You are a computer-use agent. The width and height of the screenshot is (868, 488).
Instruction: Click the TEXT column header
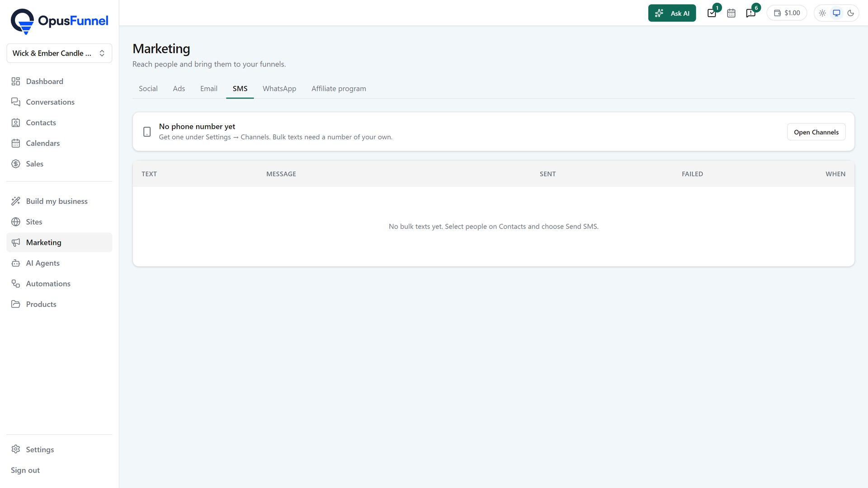tap(149, 174)
